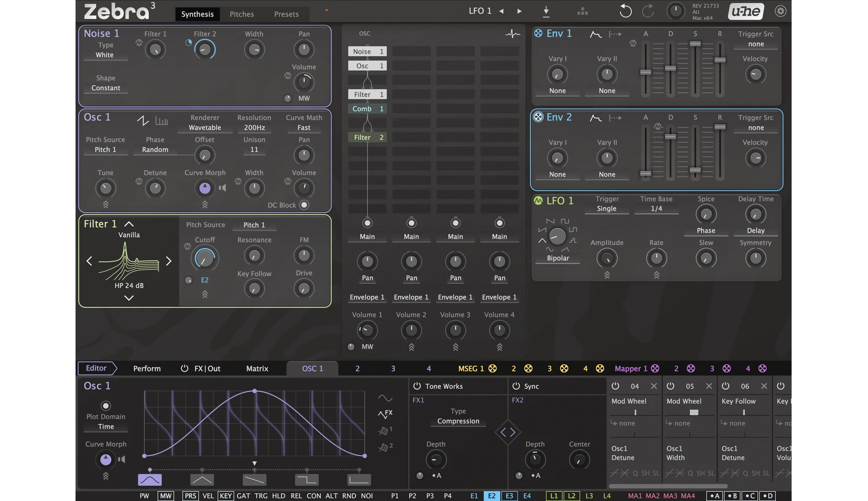The image size is (868, 501).
Task: Select the sine wave icon right of the Osc 1 curve editor
Action: click(x=385, y=397)
